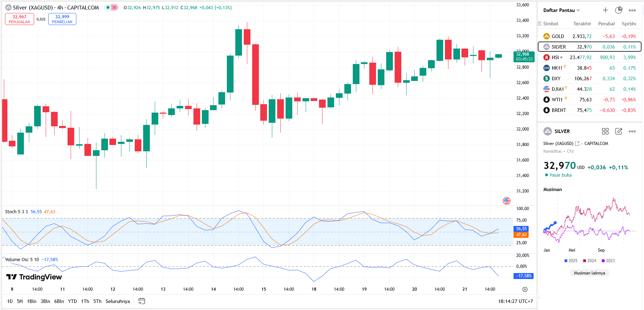The image size is (644, 310).
Task: Toggle the 2025 seasonal series legend
Action: (571, 261)
